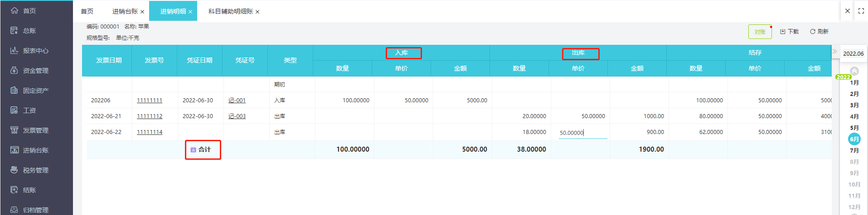Screen dimensions: 868x215
Task: Close the 进销明细 tab
Action: pos(190,12)
